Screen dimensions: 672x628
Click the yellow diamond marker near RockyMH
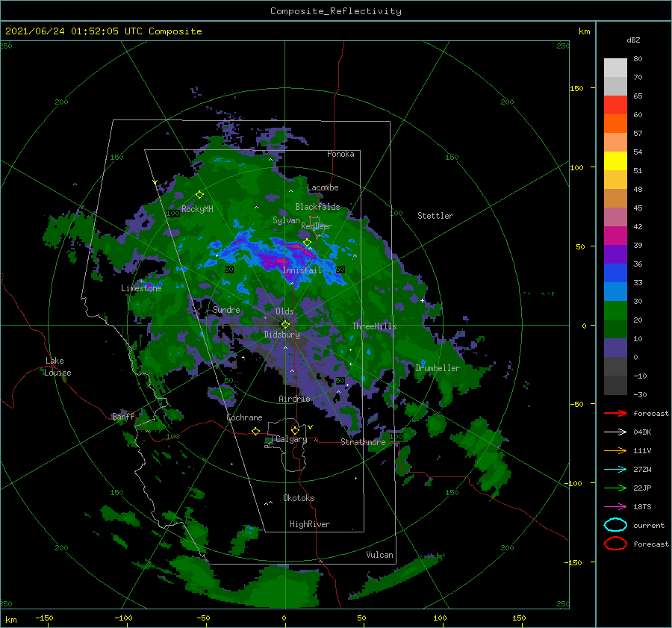(199, 195)
